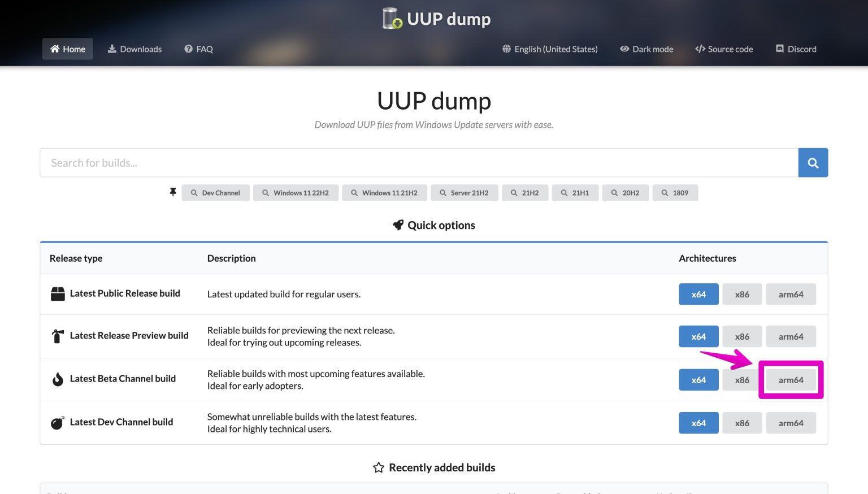Image resolution: width=868 pixels, height=494 pixels.
Task: Click the pin icon beside quick searches
Action: [173, 192]
